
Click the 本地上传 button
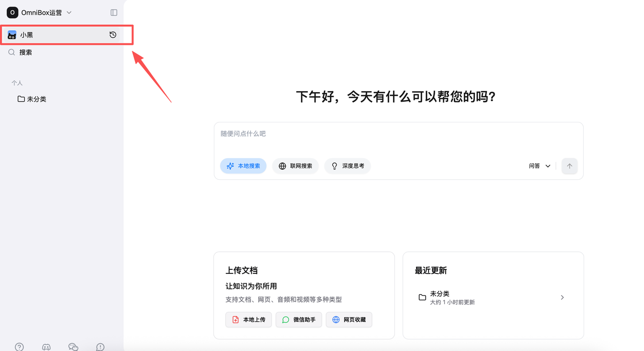249,320
